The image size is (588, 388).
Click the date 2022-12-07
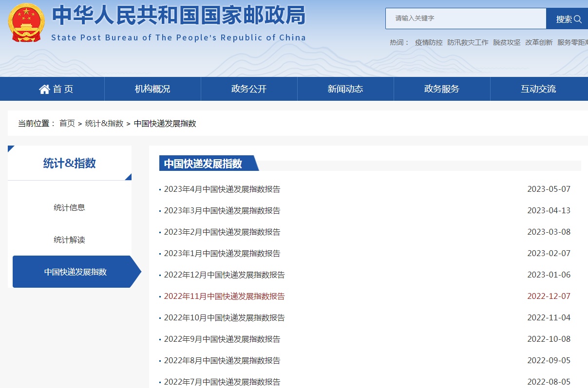tap(549, 296)
